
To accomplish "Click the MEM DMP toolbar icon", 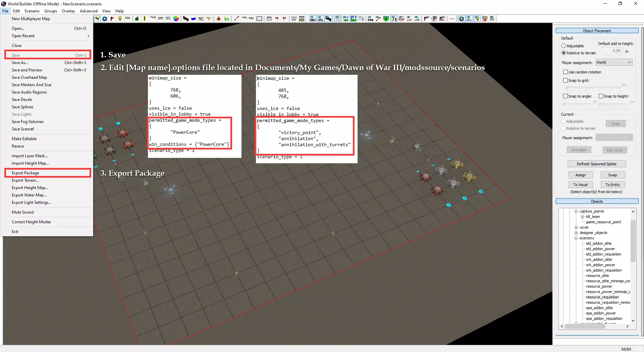I will [x=294, y=19].
